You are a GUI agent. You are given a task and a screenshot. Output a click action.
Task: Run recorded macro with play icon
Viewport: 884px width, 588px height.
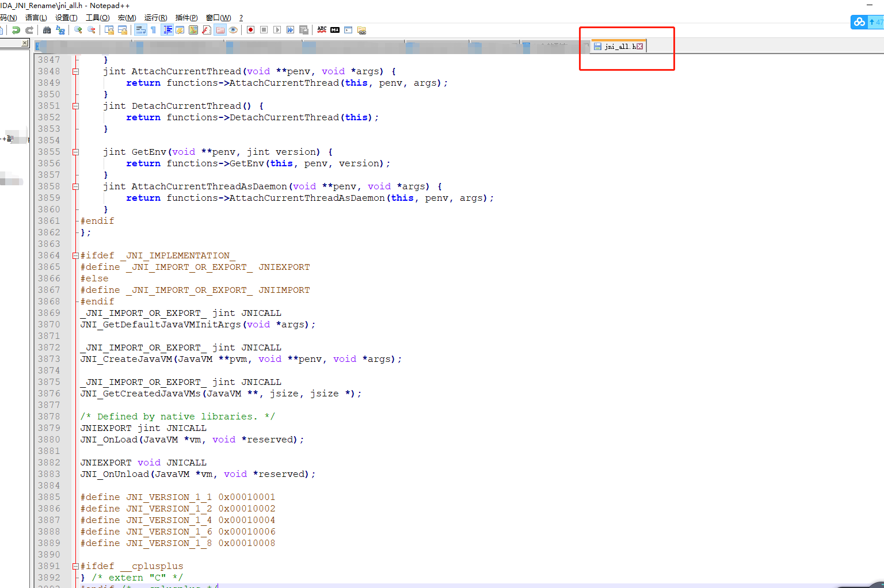pyautogui.click(x=277, y=30)
